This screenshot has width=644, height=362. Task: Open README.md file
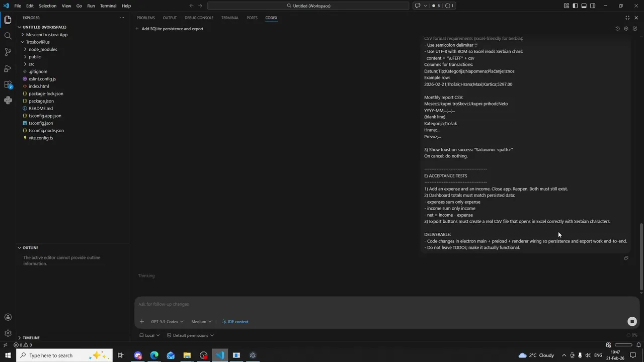(73, 109)
